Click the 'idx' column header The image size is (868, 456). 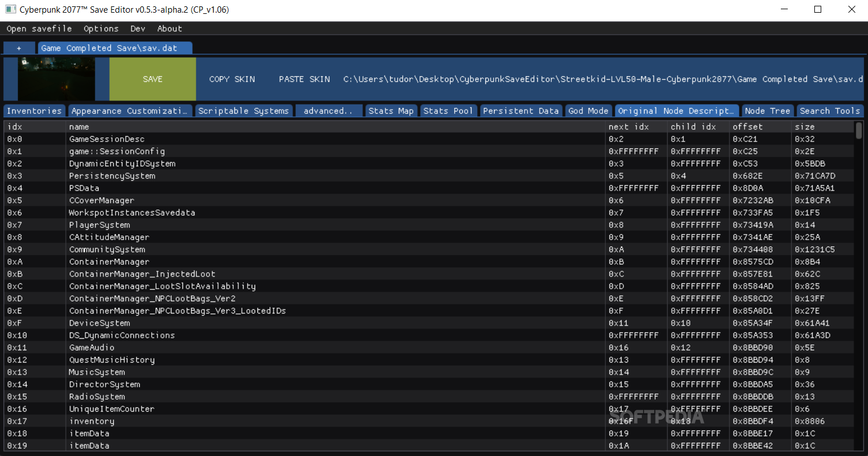click(14, 126)
